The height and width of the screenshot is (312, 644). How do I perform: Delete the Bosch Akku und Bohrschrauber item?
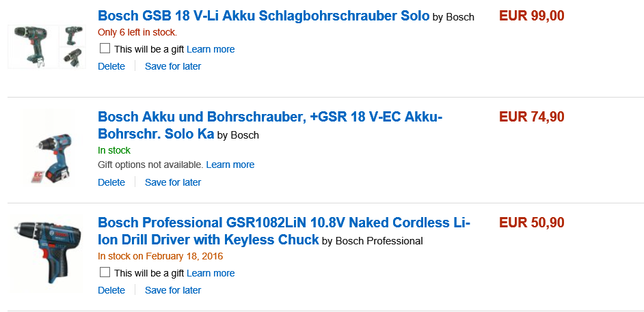111,182
